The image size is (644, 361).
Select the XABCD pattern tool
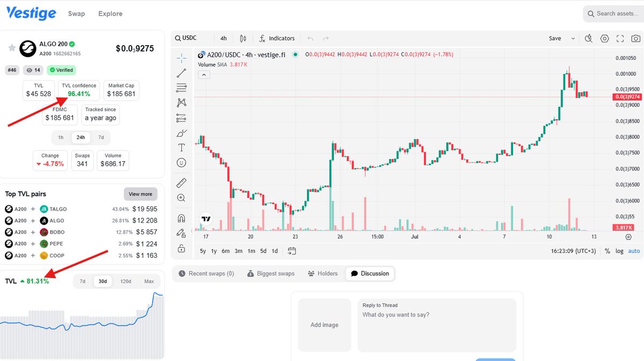(x=181, y=103)
